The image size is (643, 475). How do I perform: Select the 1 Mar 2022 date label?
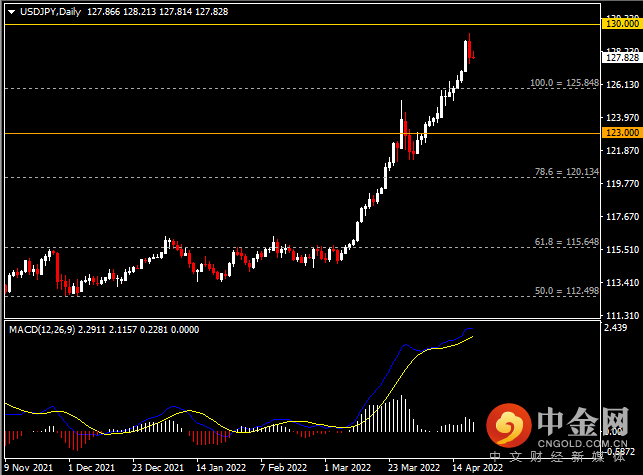348,468
